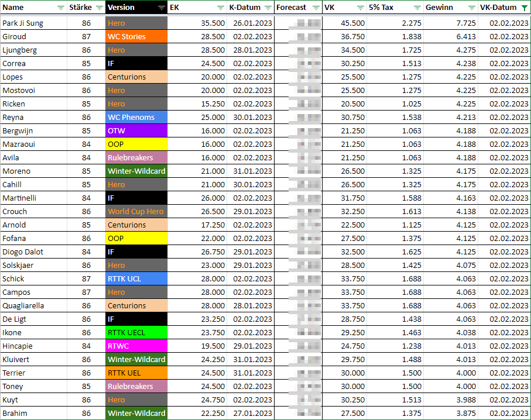Click Ricken's EK value 15.250
Image resolution: width=531 pixels, height=420 pixels.
tap(213, 104)
